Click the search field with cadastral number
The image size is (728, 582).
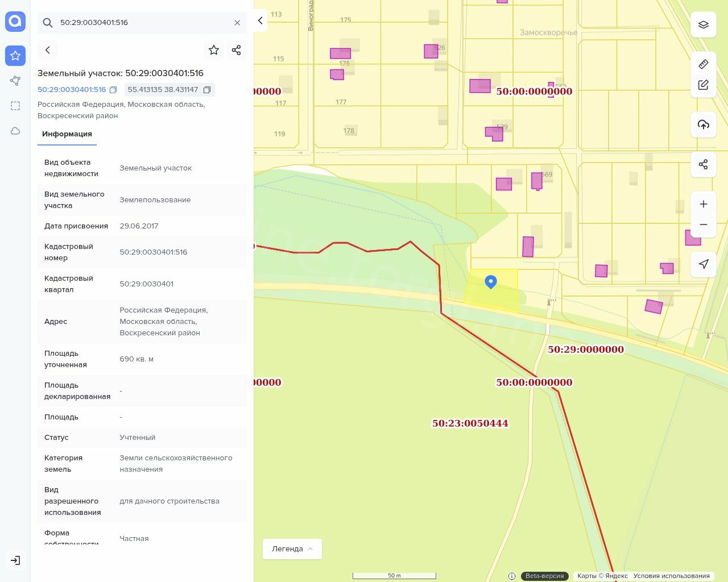coord(142,23)
